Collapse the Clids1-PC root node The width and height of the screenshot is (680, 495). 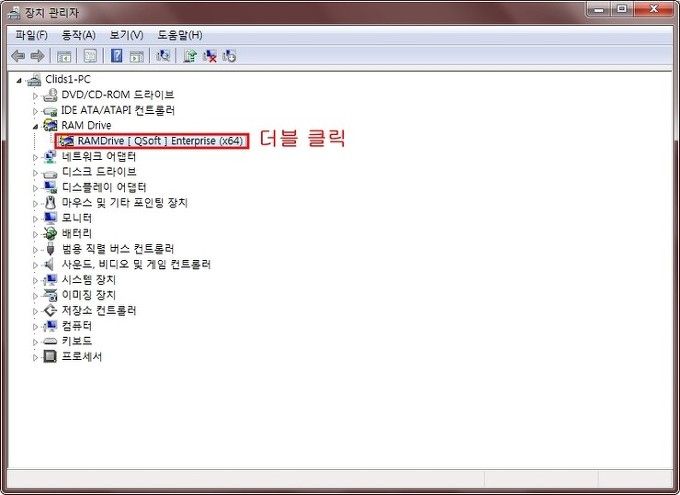tap(19, 80)
